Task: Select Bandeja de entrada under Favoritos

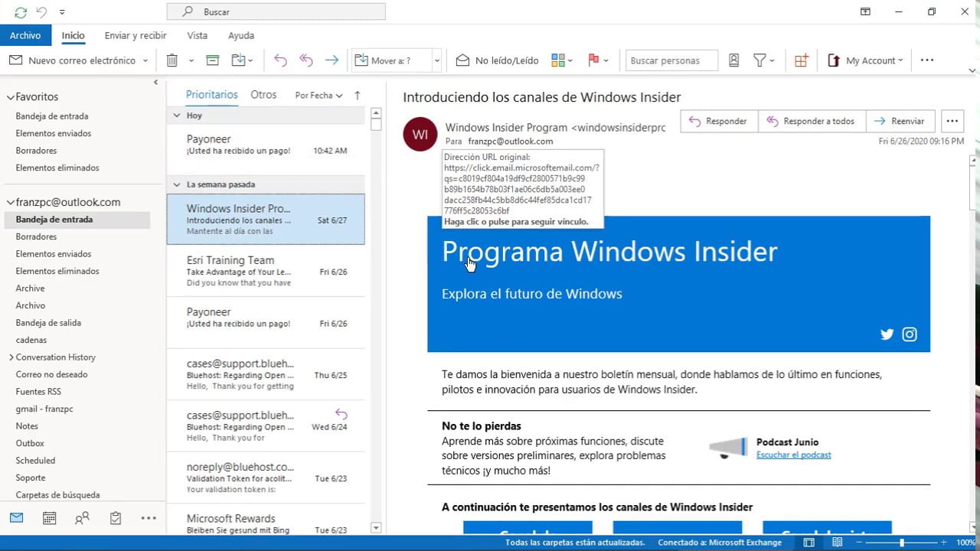Action: [52, 116]
